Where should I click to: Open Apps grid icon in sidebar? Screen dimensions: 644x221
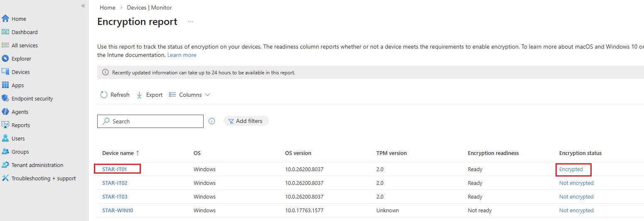pos(5,85)
